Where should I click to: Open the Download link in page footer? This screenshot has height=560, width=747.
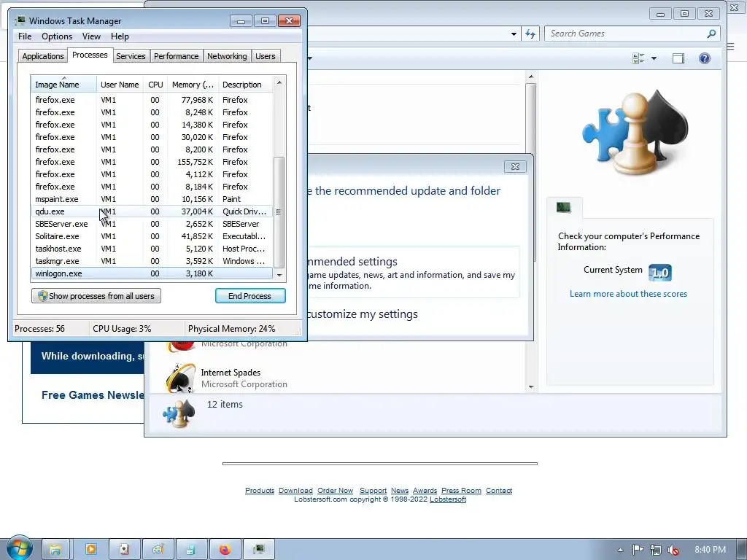click(295, 491)
